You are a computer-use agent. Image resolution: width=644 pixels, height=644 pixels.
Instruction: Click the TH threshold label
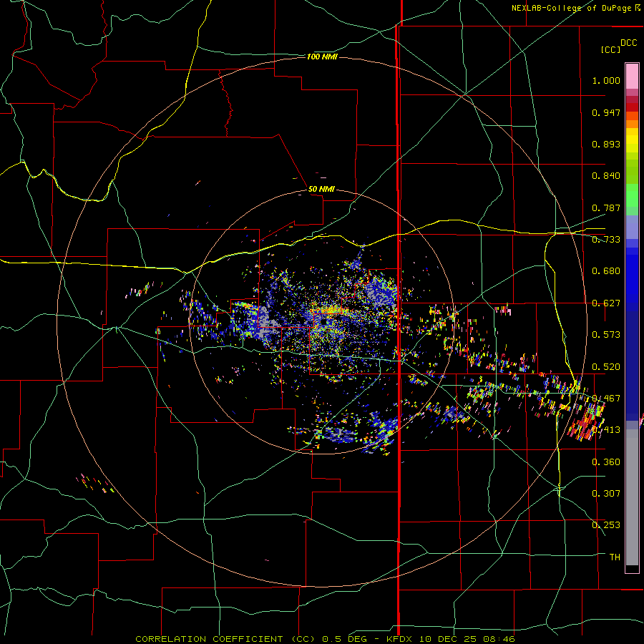(615, 557)
